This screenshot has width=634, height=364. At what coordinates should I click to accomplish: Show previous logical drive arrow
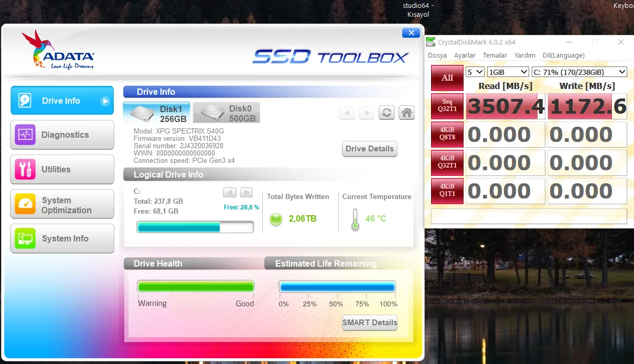pyautogui.click(x=229, y=192)
